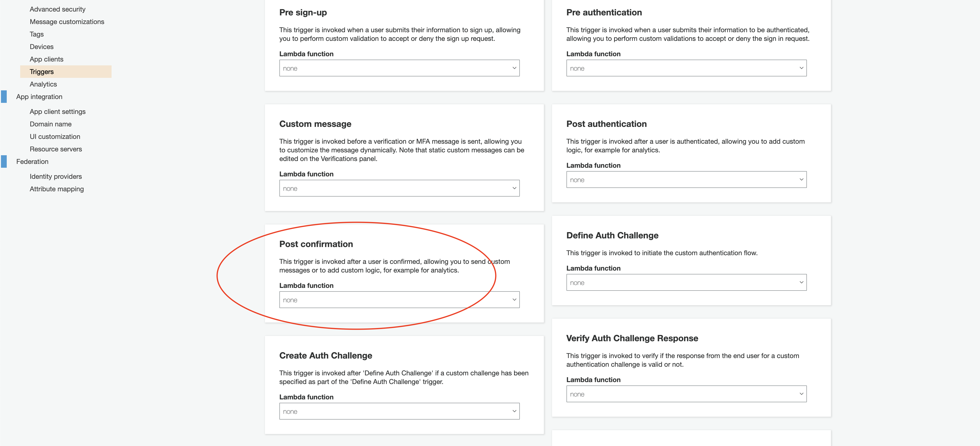
Task: Click App integration section heading
Action: click(x=39, y=97)
